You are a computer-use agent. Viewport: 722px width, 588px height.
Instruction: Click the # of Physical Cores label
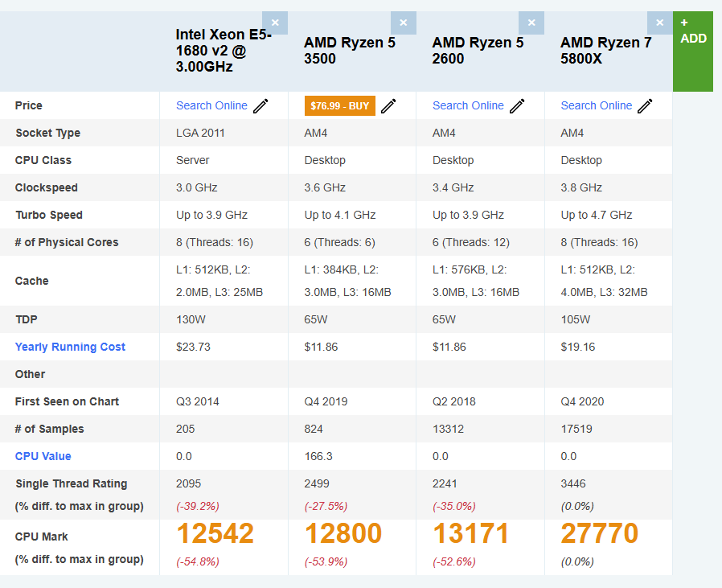coord(66,242)
